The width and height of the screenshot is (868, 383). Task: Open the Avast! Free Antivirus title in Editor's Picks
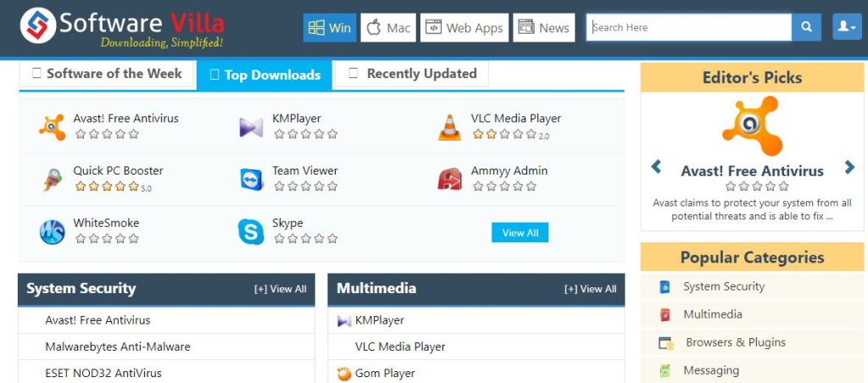(753, 171)
